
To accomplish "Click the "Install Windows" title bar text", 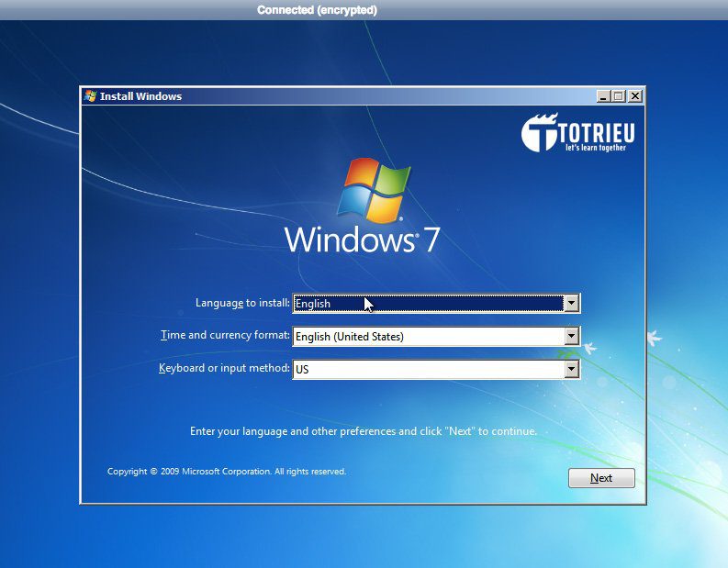I will pyautogui.click(x=140, y=96).
